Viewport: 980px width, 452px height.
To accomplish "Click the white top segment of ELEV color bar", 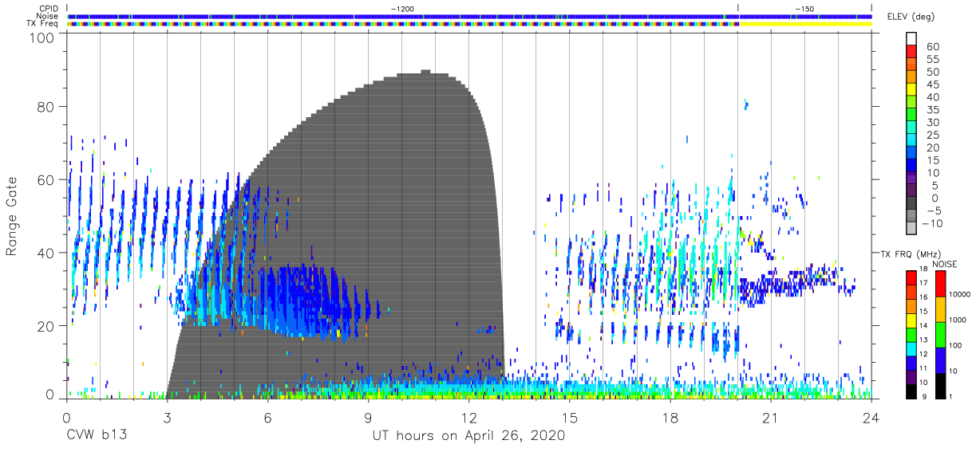I will (x=911, y=38).
